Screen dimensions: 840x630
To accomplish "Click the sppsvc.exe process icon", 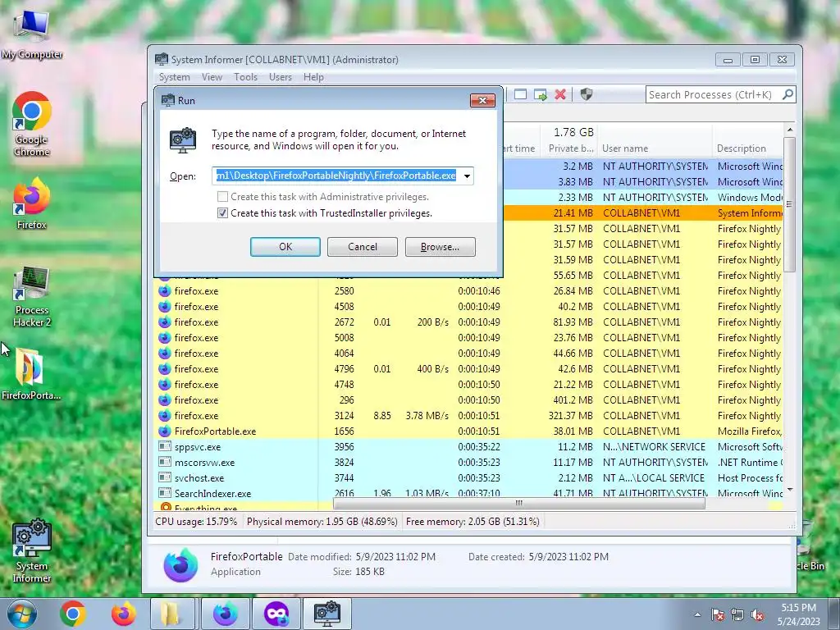I will tap(165, 446).
